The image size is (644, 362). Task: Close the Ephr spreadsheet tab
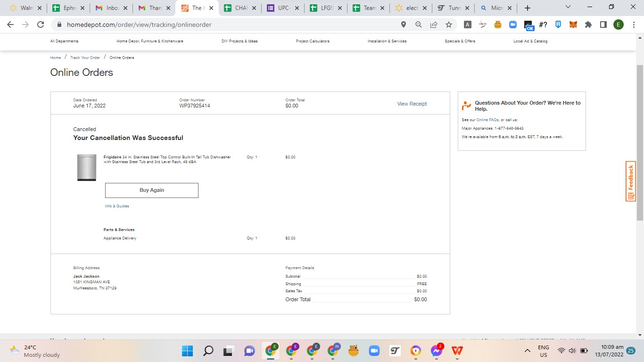(x=82, y=8)
